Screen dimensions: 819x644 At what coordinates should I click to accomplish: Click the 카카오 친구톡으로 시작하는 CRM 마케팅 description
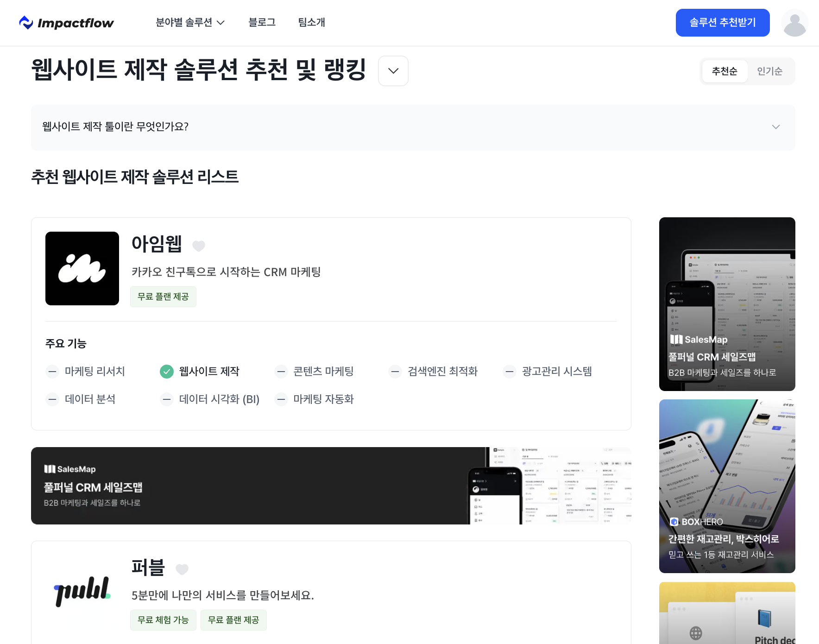coord(226,272)
